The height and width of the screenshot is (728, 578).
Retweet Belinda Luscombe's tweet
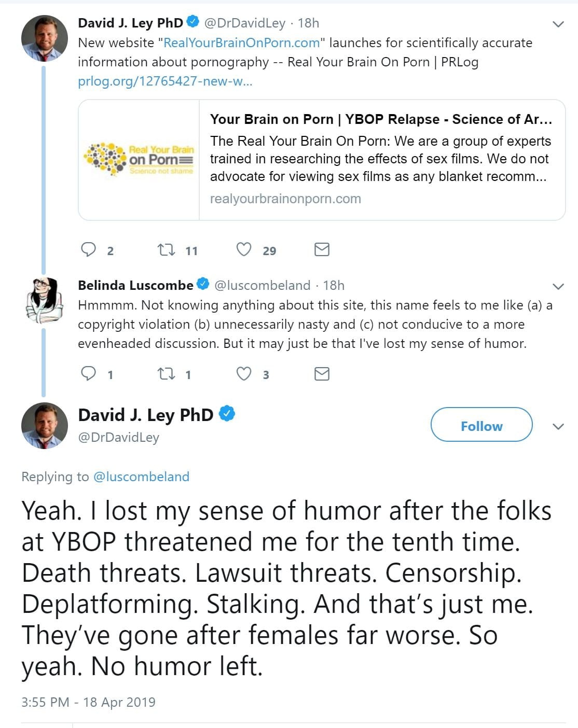[x=166, y=374]
